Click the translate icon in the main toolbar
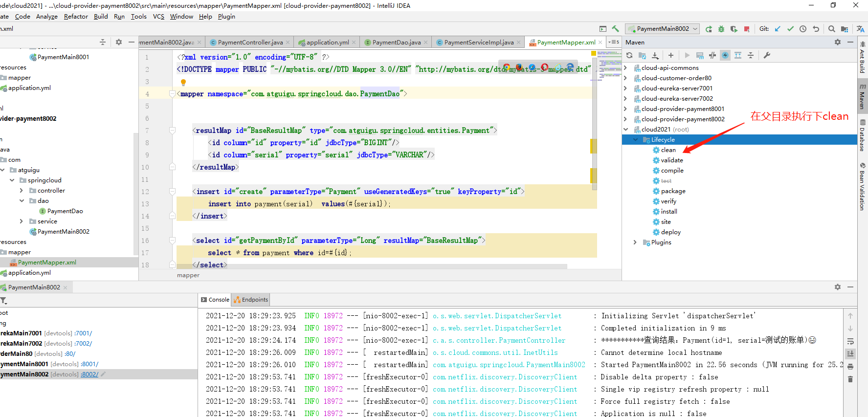The width and height of the screenshot is (868, 417). click(861, 29)
